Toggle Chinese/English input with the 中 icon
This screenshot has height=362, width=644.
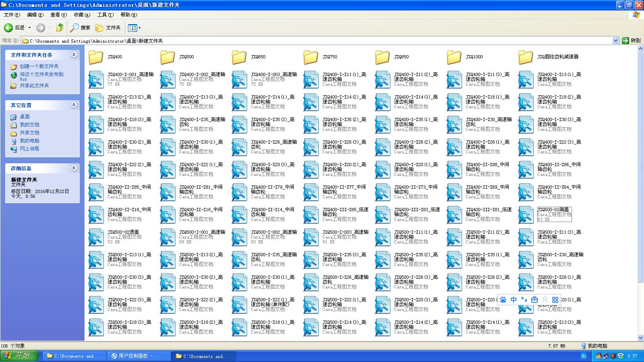(514, 300)
